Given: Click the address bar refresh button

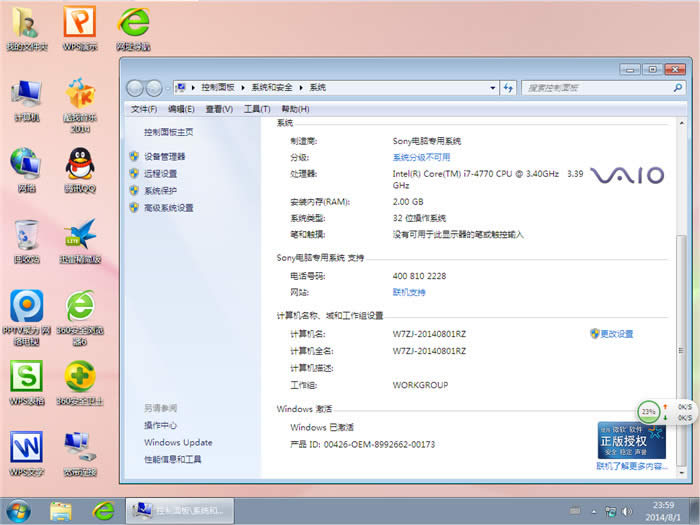Looking at the screenshot, I should (x=508, y=88).
